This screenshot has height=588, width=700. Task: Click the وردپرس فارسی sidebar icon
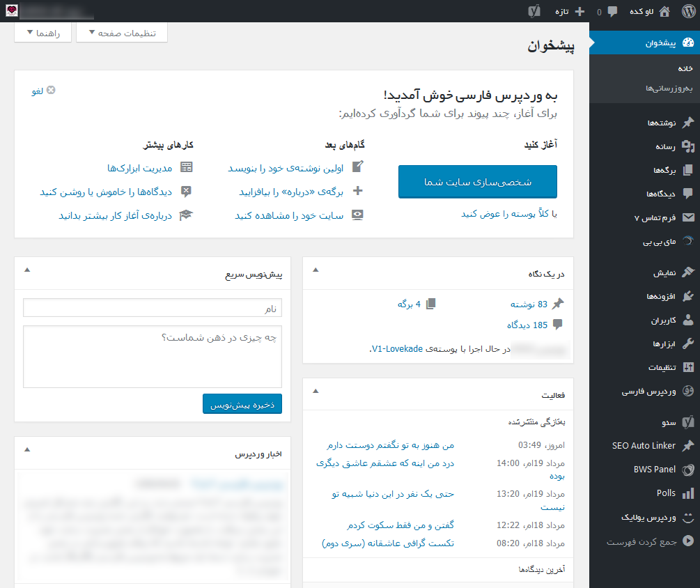coord(688,391)
